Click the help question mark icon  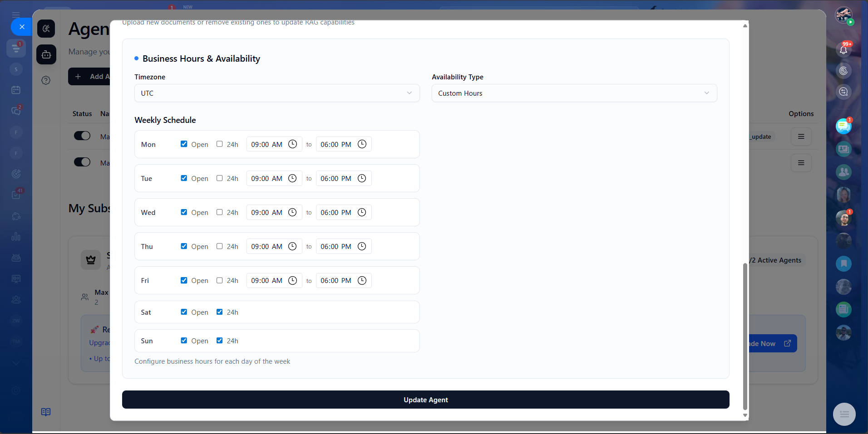pyautogui.click(x=46, y=80)
